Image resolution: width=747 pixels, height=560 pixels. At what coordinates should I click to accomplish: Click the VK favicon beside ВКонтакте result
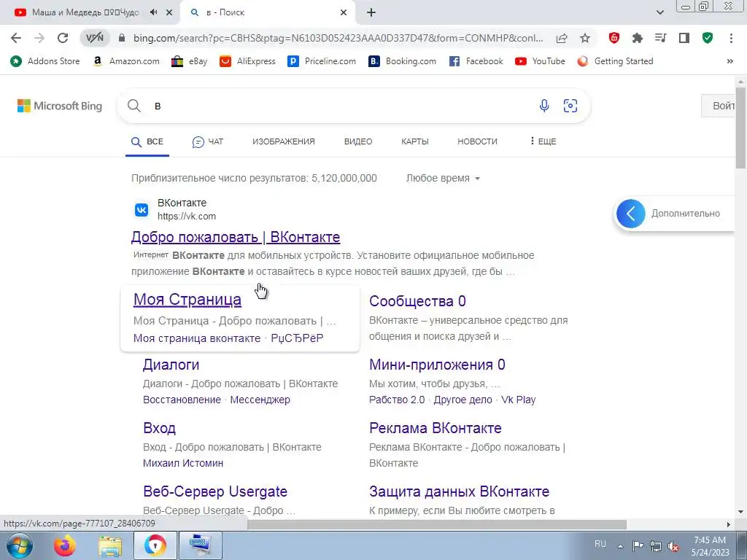(x=142, y=209)
